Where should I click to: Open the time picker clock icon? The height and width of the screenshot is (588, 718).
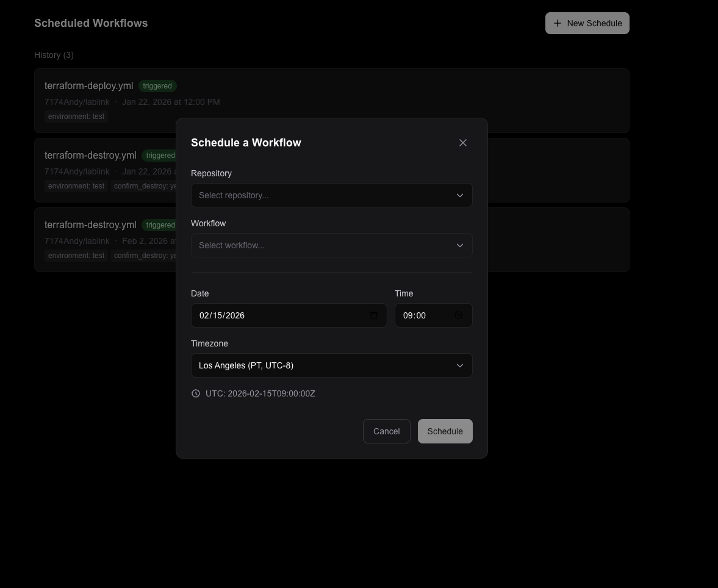tap(458, 315)
